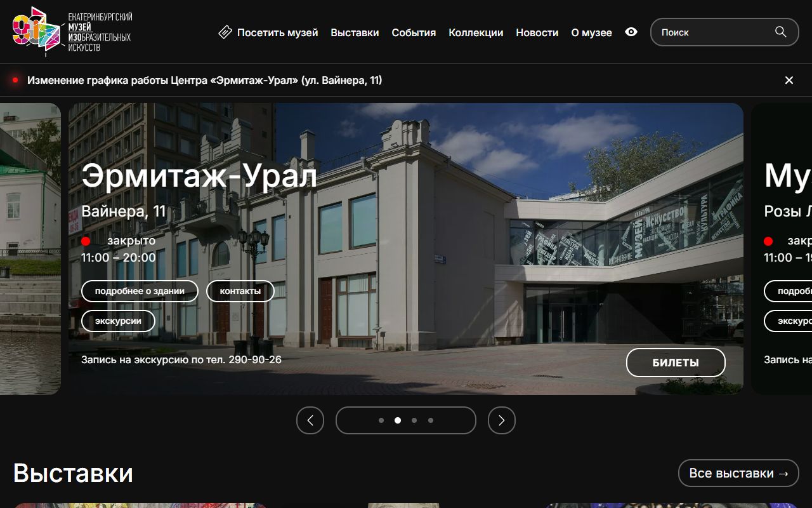812x508 pixels.
Task: Open подробнее о здании for Эрмитаж-Урал
Action: tap(140, 291)
